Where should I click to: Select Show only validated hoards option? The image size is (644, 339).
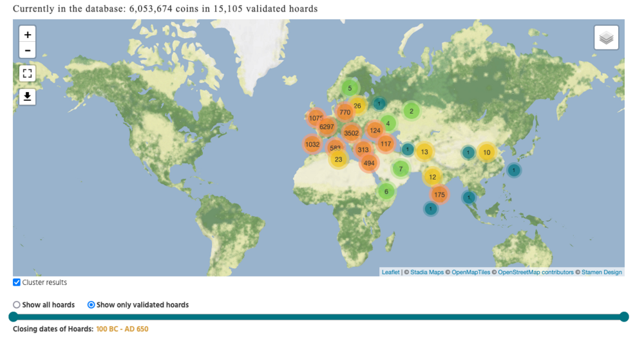point(91,305)
